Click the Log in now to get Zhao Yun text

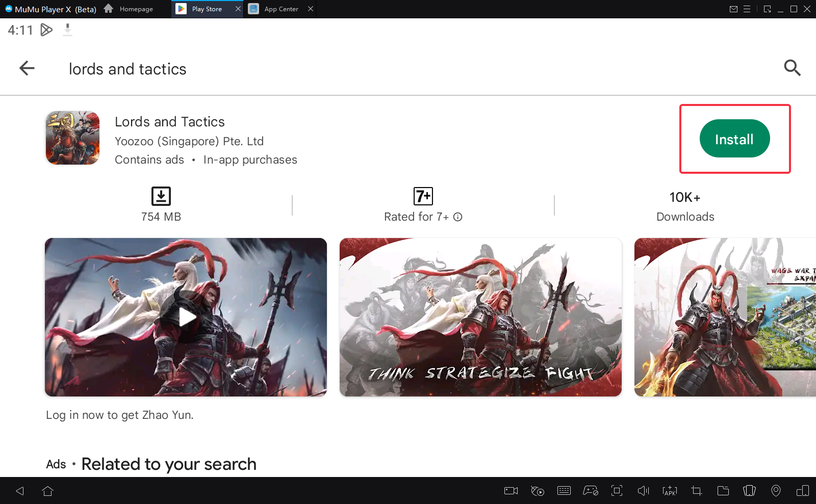120,415
